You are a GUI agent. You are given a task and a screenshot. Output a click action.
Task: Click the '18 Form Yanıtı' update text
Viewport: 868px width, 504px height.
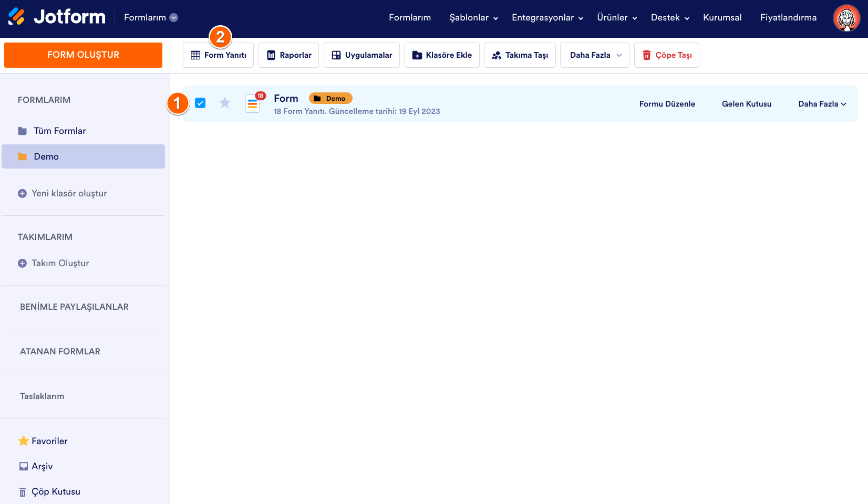point(357,111)
